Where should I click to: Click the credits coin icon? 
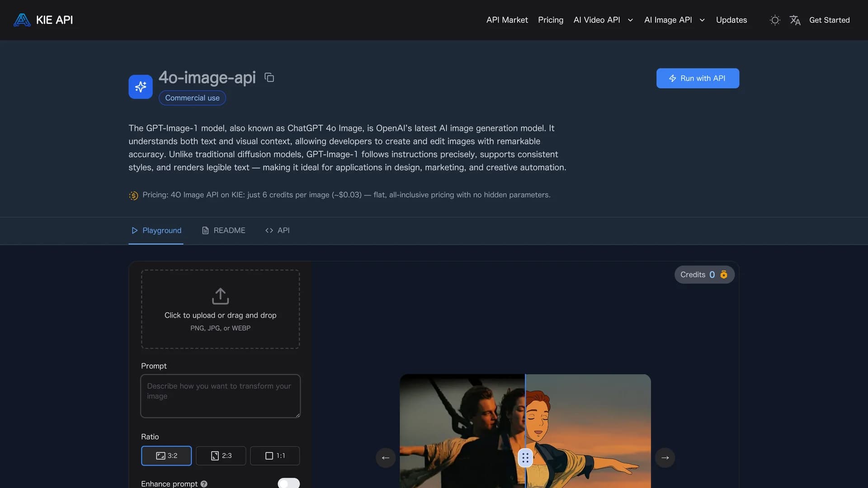(x=724, y=274)
